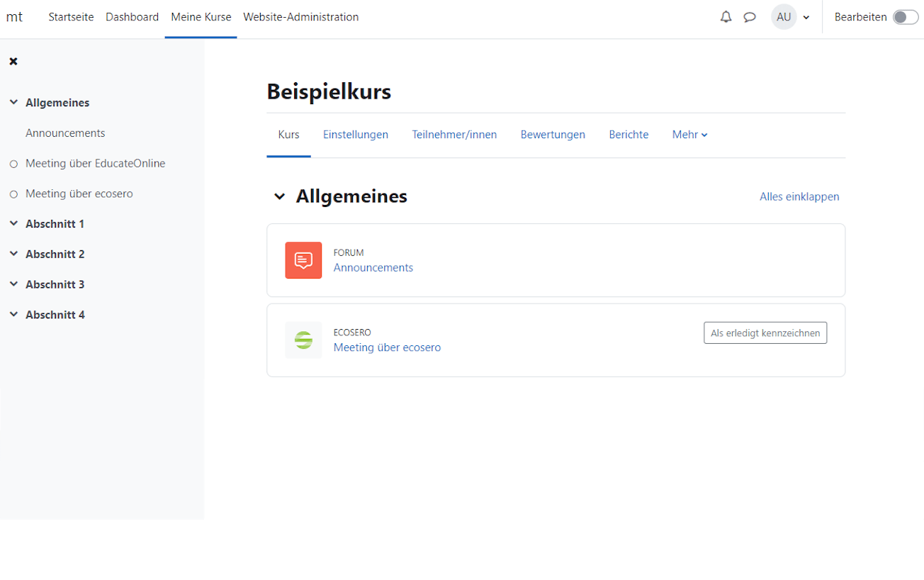Enable edit mode with the Bearbeiten toggle

(x=905, y=16)
